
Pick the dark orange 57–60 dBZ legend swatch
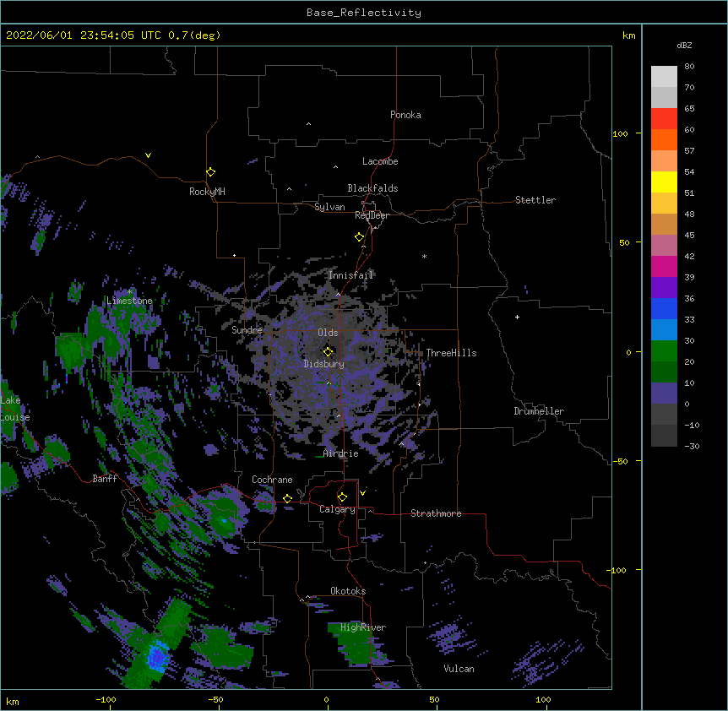[x=664, y=139]
